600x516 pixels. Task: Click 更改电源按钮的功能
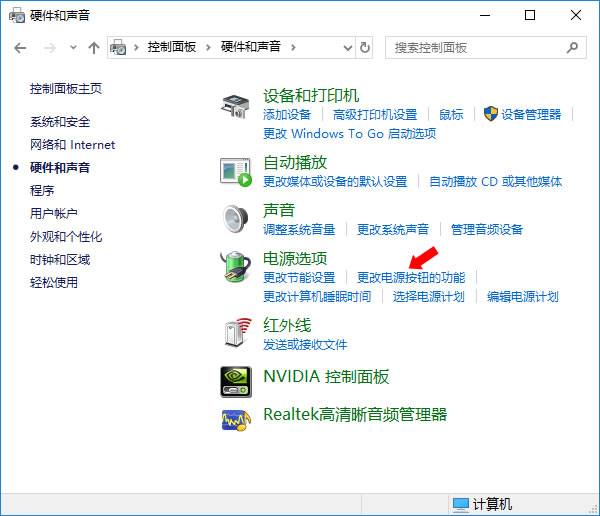point(411,278)
